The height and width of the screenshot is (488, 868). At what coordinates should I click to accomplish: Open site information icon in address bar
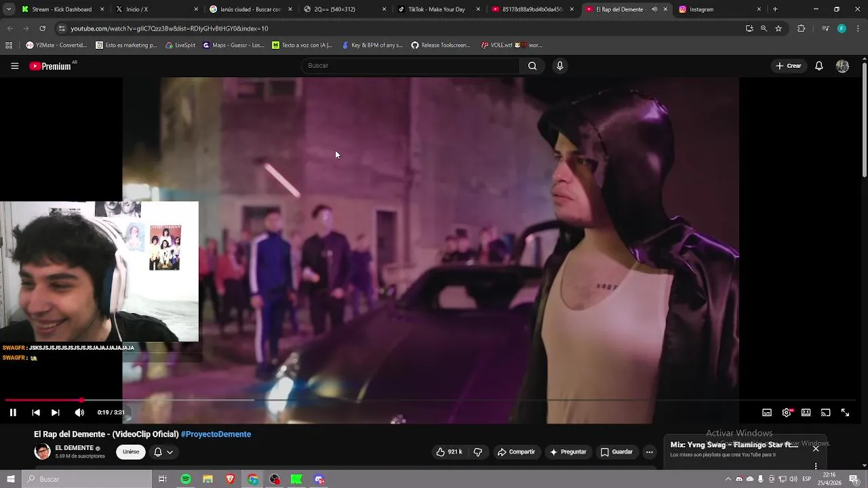[62, 28]
